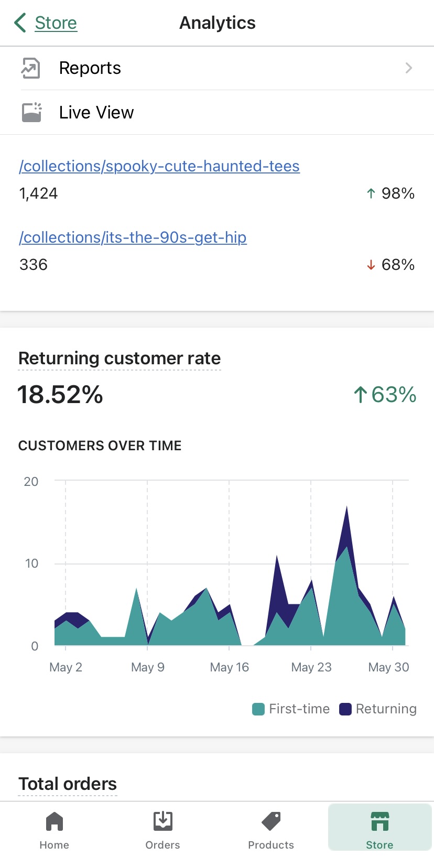Viewport: 434px width, 868px height.
Task: Open its-the-90s-get-hip collection link
Action: click(x=133, y=237)
